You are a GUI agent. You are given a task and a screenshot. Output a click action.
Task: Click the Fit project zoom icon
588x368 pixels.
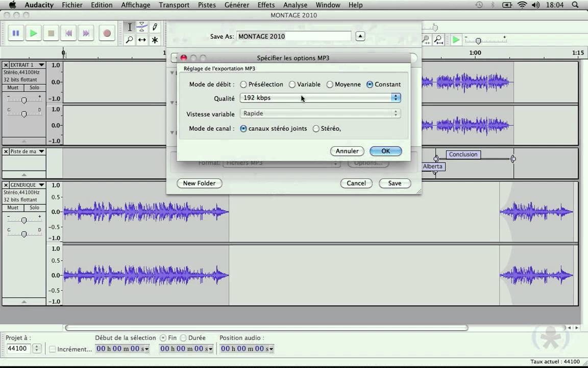click(438, 39)
